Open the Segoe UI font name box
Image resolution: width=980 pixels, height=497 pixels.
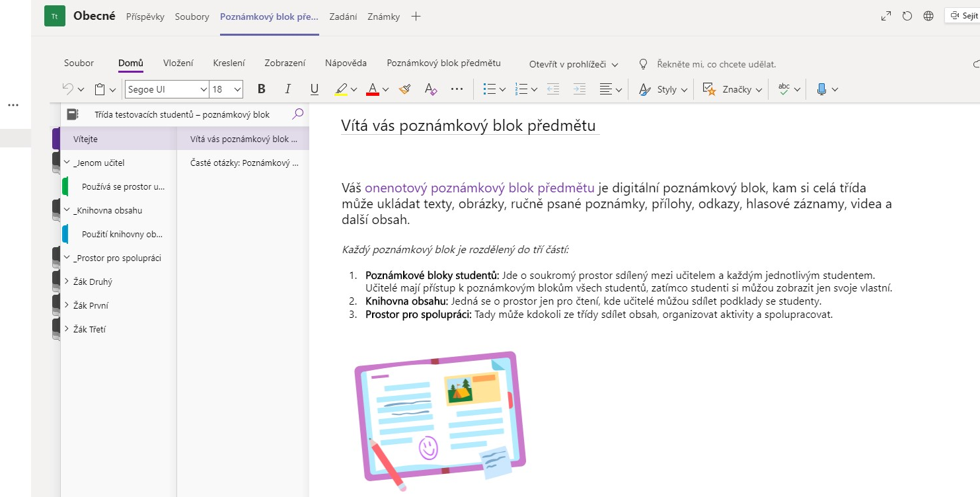pyautogui.click(x=167, y=89)
